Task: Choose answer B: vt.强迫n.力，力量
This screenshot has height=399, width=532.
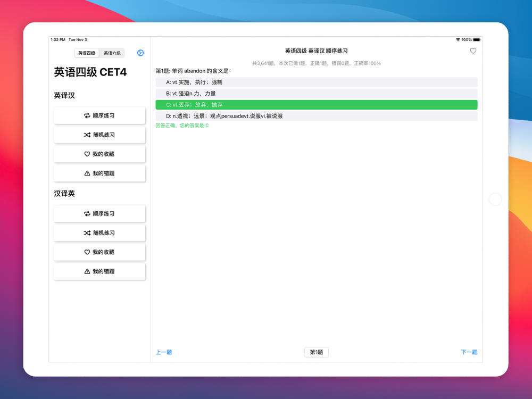Action: (317, 94)
